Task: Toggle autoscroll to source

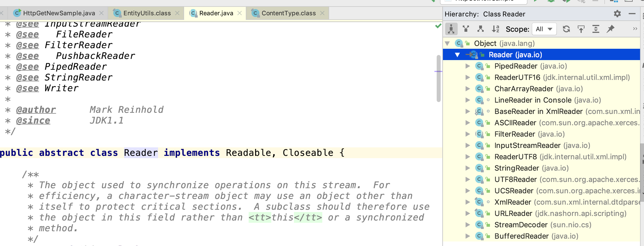Action: 581,29
